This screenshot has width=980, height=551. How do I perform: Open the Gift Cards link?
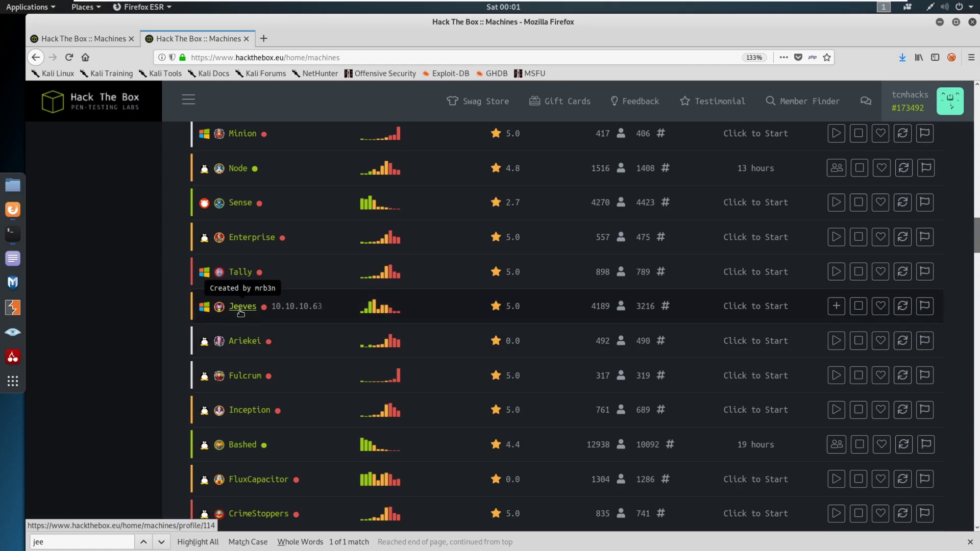point(560,101)
